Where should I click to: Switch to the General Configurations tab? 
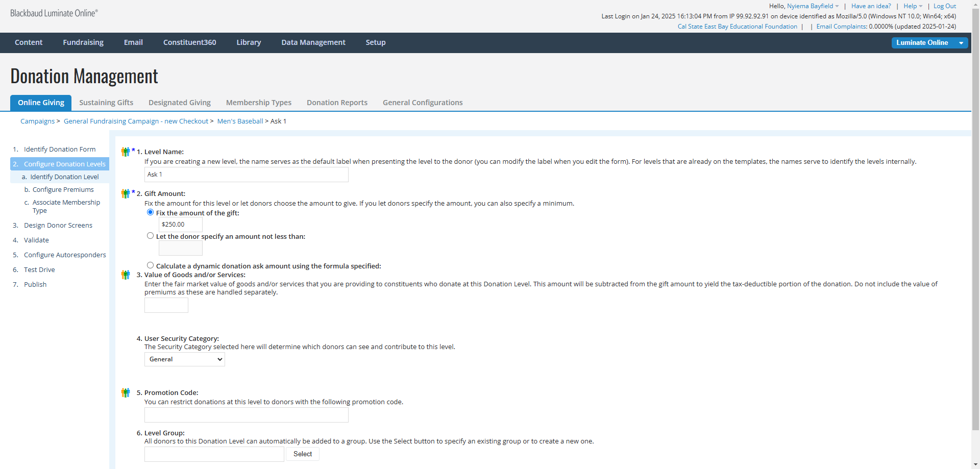423,103
